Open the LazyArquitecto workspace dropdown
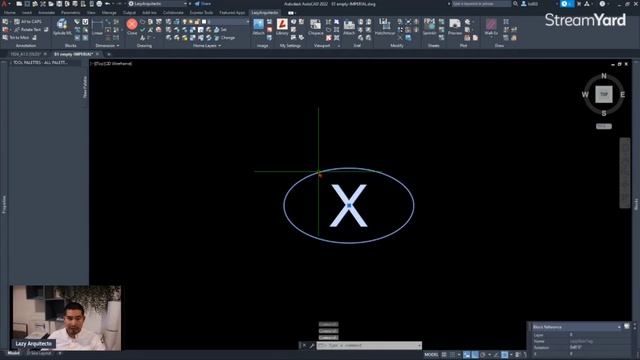 [x=158, y=4]
